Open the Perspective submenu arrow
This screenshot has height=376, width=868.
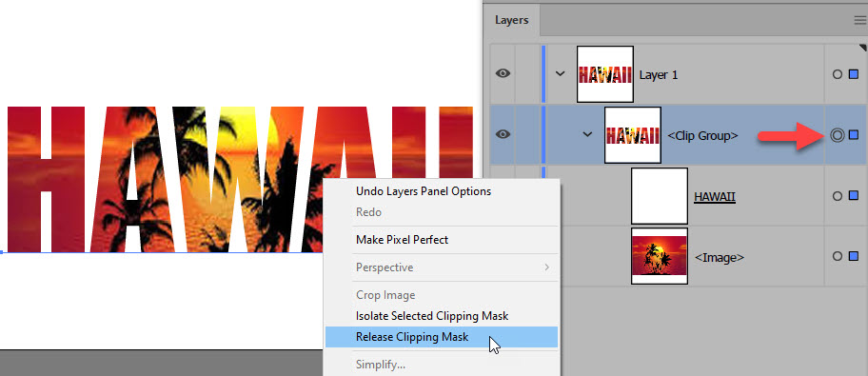(x=547, y=267)
